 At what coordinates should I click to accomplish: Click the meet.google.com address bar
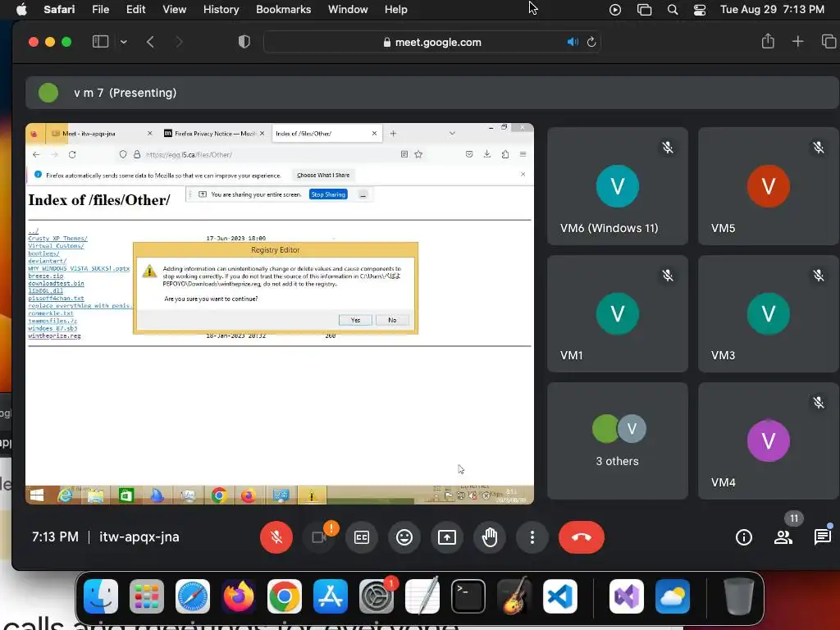(x=432, y=42)
